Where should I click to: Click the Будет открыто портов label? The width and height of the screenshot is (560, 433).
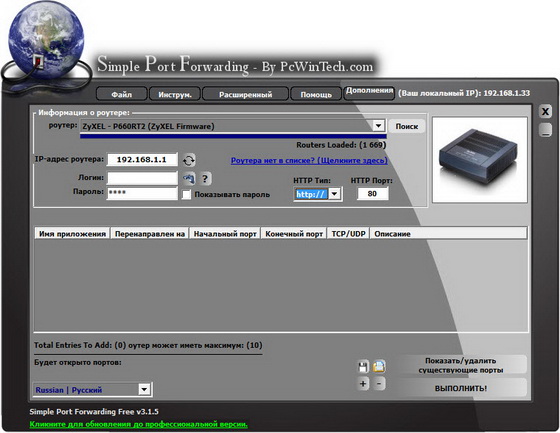(x=78, y=362)
